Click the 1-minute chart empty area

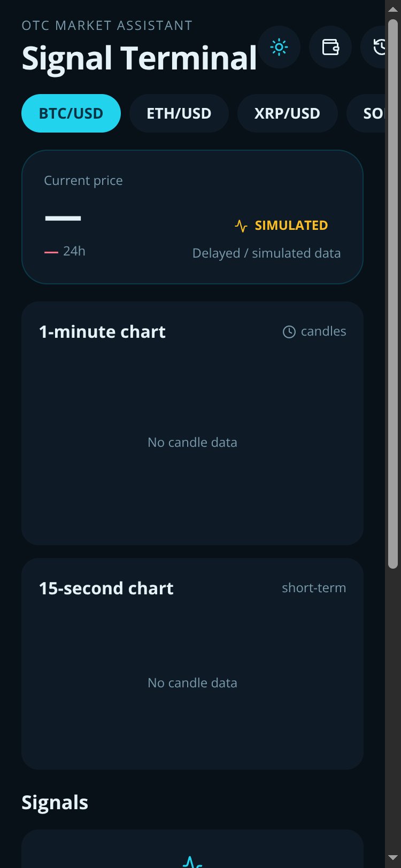(192, 443)
